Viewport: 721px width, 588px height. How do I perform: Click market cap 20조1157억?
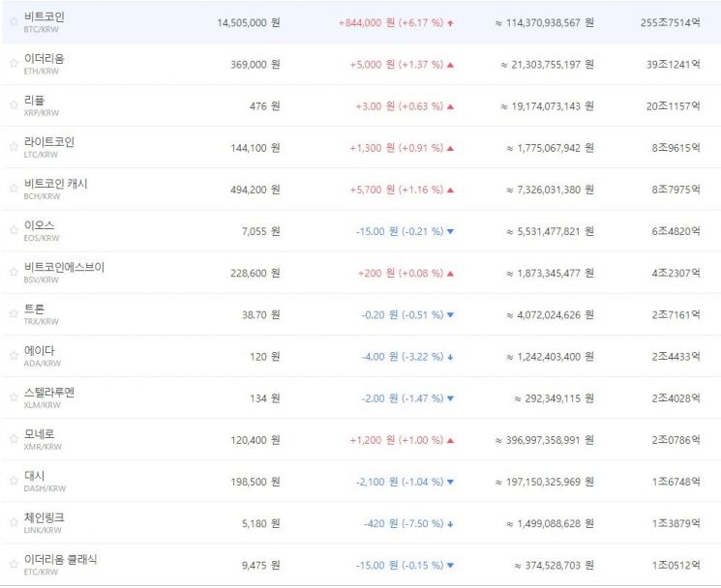click(x=674, y=106)
